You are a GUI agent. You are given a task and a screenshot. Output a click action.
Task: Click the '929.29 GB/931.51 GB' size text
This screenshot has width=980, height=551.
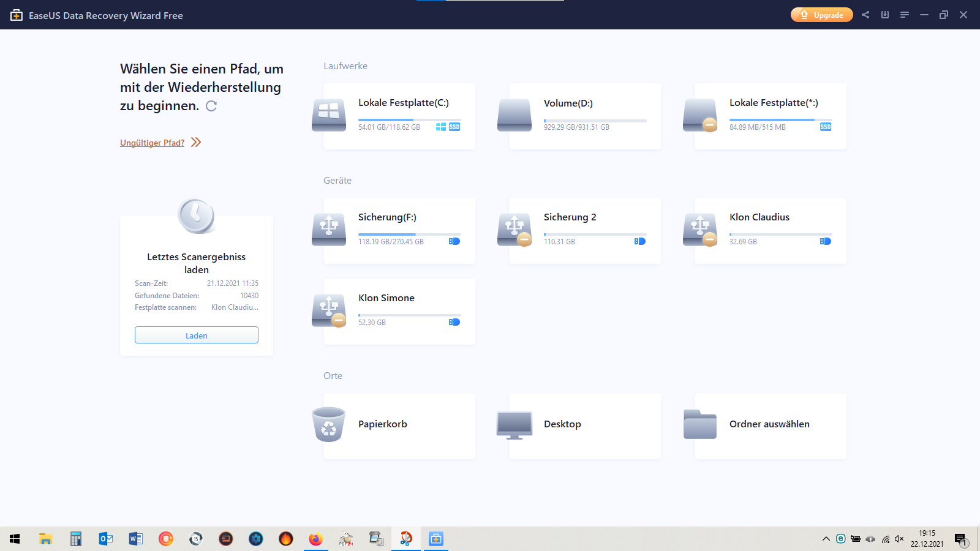pyautogui.click(x=576, y=127)
